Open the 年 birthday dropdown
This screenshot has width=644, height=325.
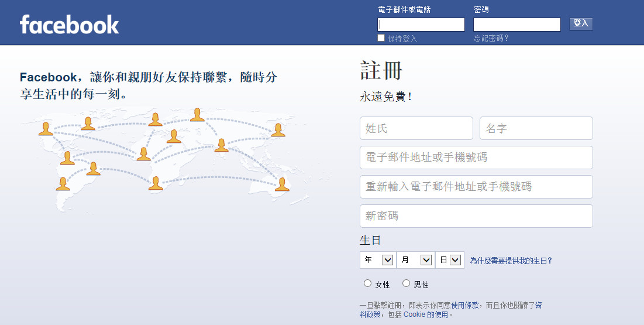[378, 260]
